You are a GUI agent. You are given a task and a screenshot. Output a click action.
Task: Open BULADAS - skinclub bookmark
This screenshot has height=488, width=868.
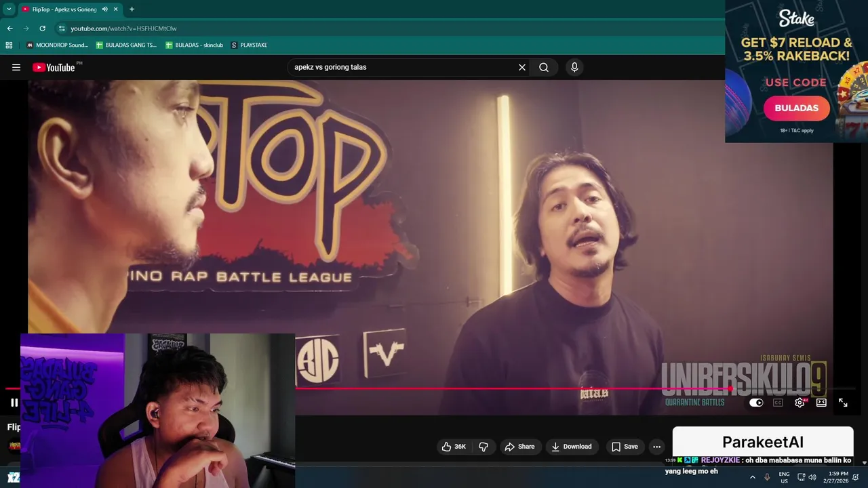[194, 45]
